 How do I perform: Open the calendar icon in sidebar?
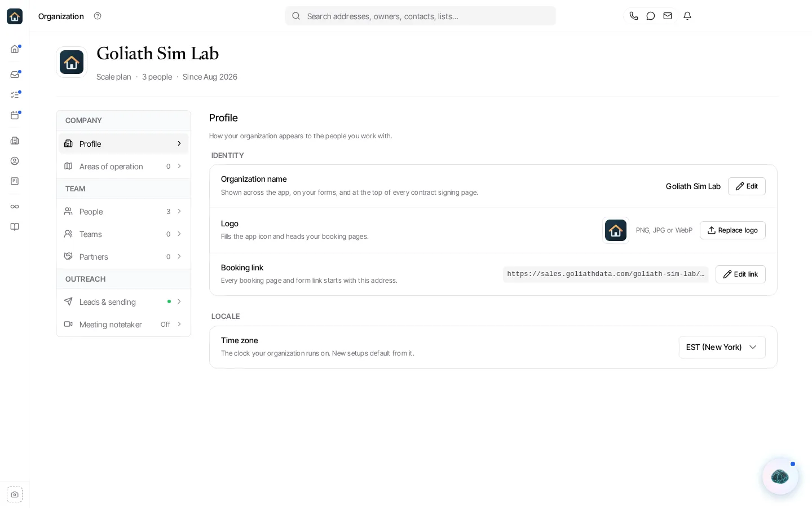pyautogui.click(x=15, y=115)
